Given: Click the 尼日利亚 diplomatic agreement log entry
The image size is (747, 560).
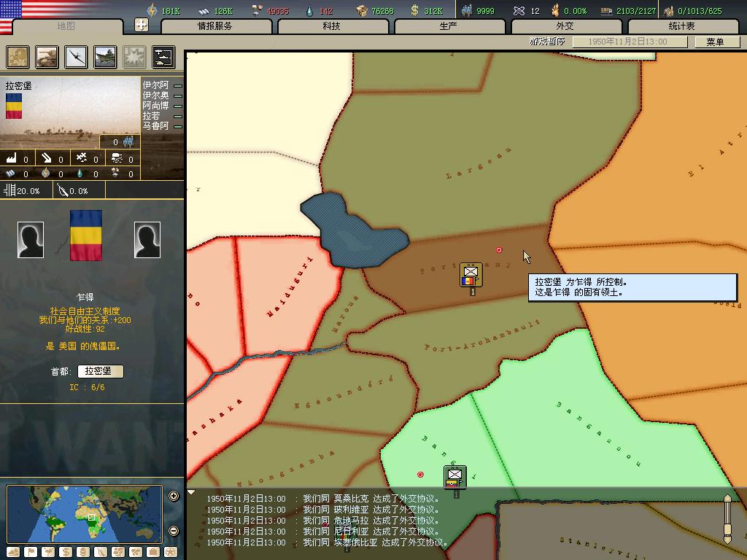Looking at the screenshot, I should click(x=323, y=532).
